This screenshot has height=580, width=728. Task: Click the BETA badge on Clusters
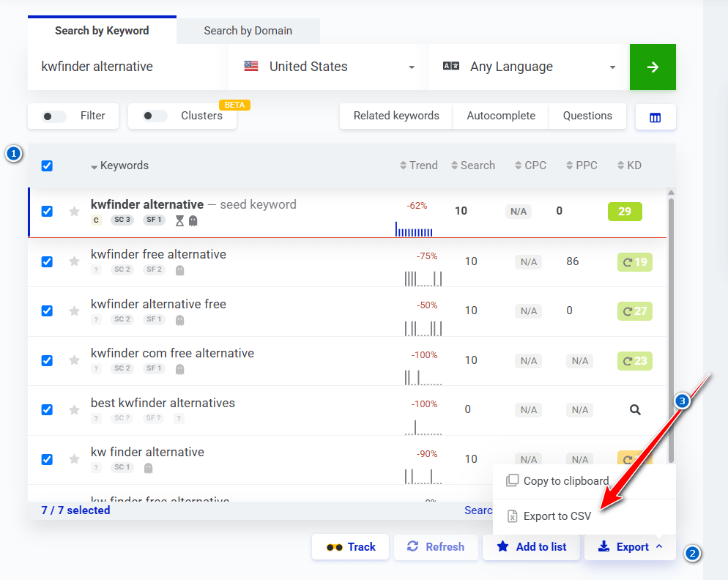pyautogui.click(x=234, y=105)
